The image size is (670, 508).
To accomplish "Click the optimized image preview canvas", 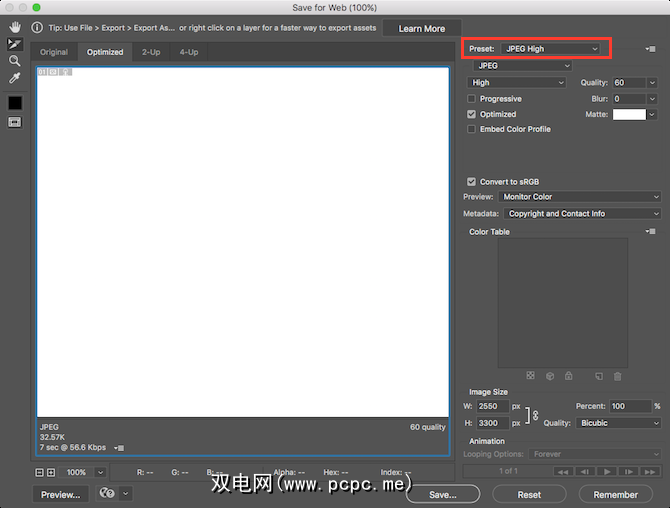I will [x=243, y=242].
